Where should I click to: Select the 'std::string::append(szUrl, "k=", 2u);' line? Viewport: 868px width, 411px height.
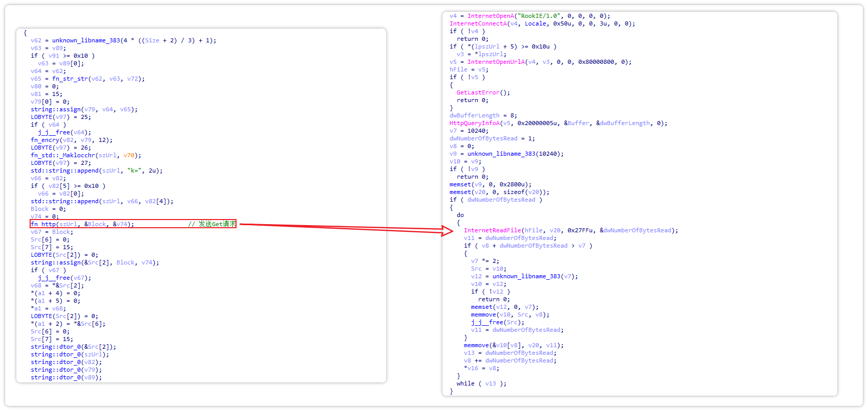[x=97, y=171]
